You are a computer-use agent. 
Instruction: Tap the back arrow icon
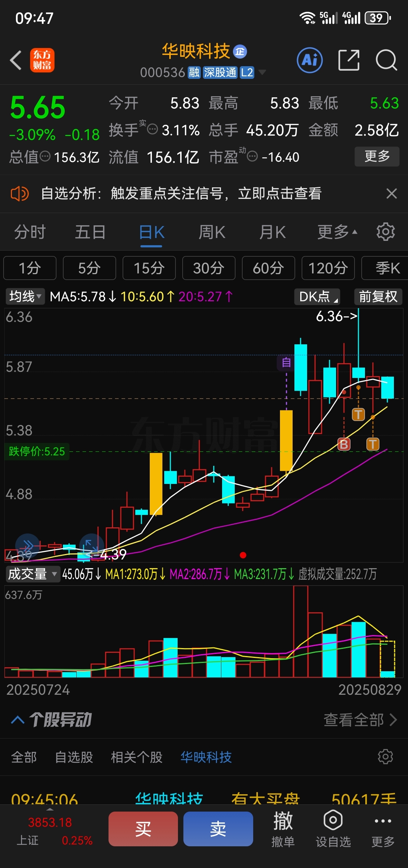point(16,60)
